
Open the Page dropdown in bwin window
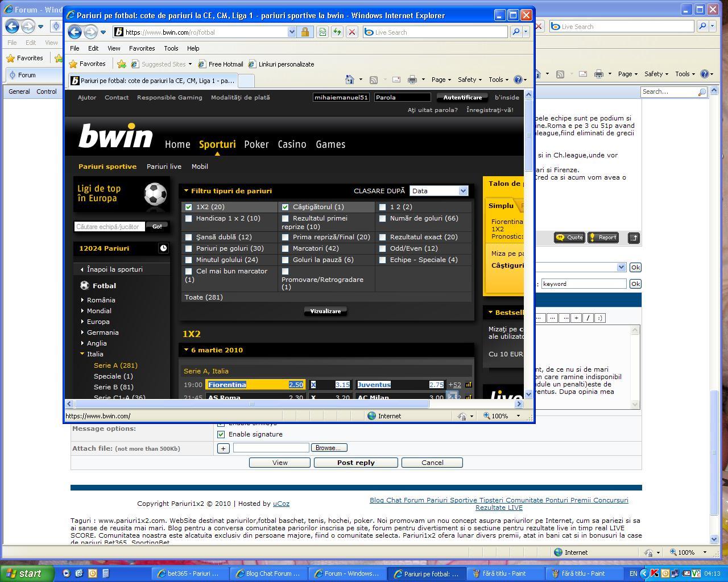pyautogui.click(x=441, y=80)
